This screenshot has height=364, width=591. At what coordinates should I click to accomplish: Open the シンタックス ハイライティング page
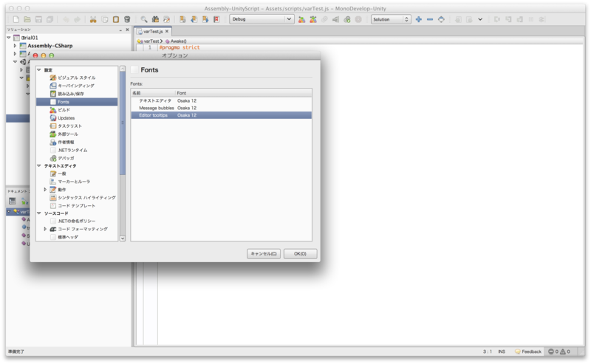click(86, 197)
